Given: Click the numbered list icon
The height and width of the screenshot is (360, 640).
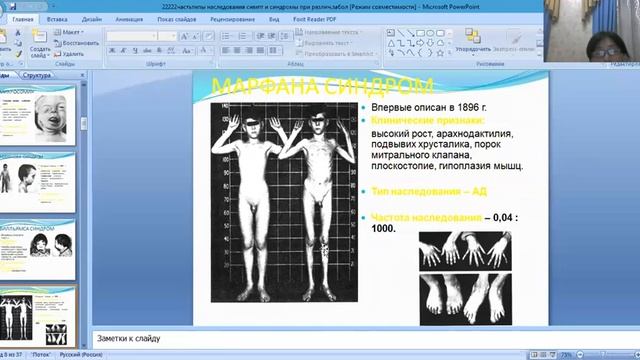Looking at the screenshot, I should click(x=243, y=36).
